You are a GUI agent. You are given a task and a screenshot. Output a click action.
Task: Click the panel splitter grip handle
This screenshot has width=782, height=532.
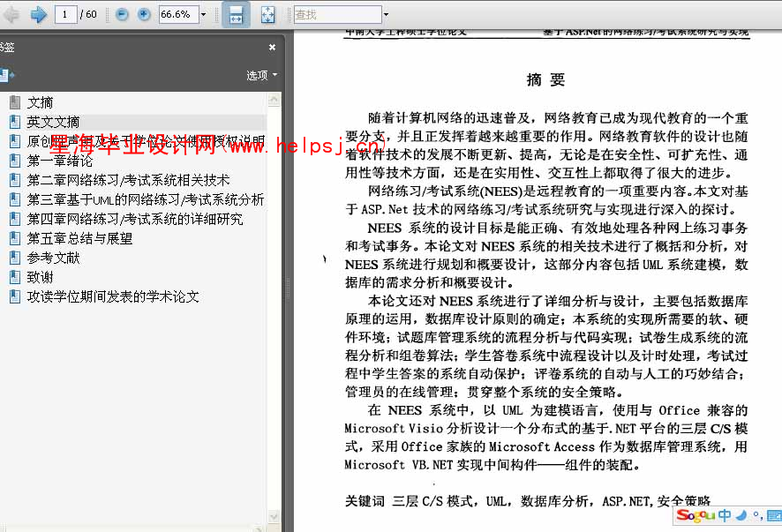coord(287,288)
